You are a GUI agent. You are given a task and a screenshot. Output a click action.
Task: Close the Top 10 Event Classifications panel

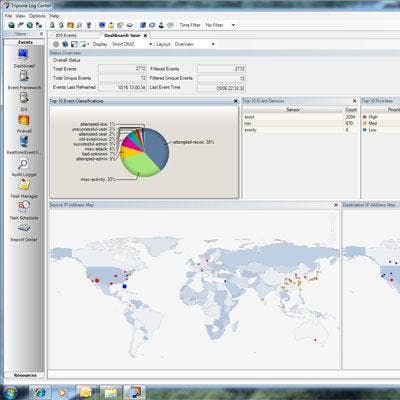click(x=236, y=101)
